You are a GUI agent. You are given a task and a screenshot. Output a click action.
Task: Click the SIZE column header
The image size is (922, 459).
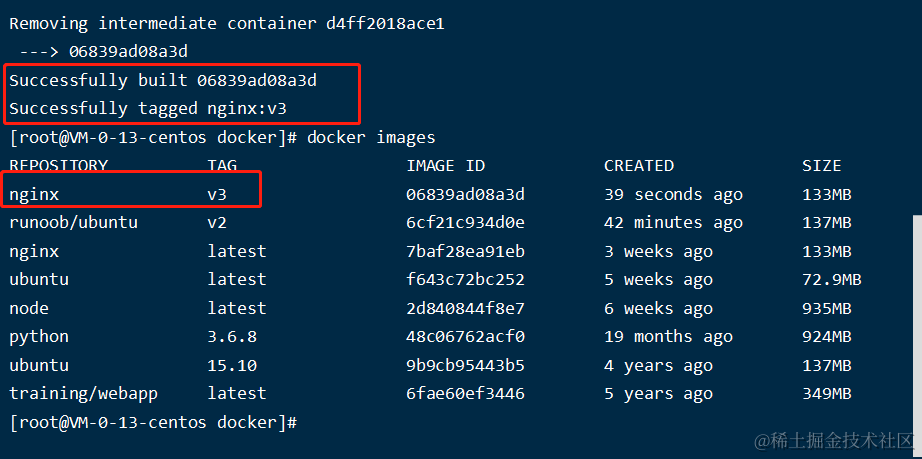click(x=821, y=165)
